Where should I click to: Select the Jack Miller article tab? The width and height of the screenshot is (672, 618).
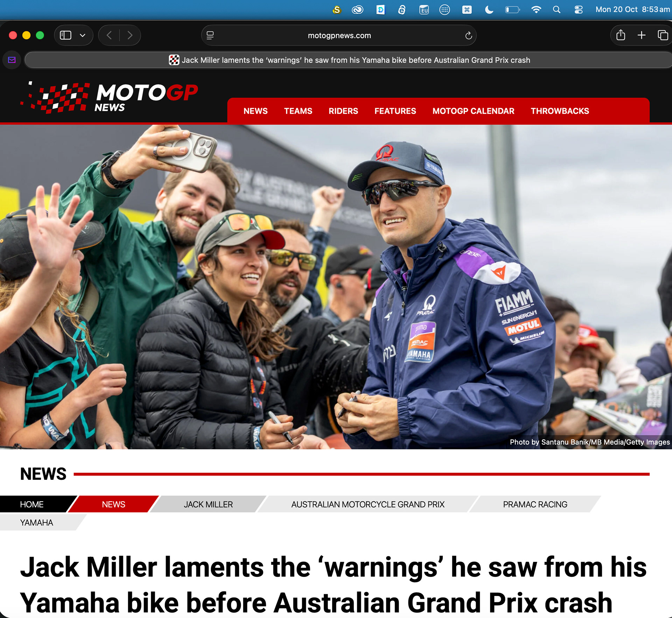(x=349, y=60)
